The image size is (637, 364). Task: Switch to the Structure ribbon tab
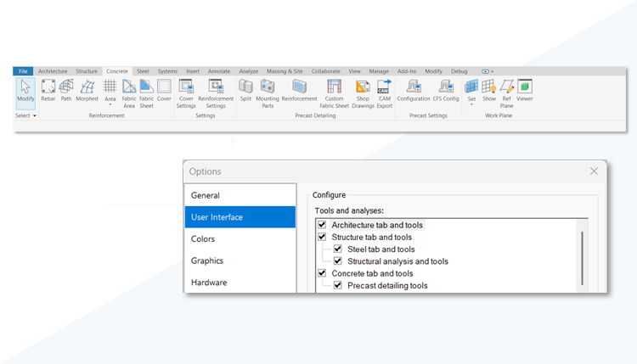(x=87, y=71)
